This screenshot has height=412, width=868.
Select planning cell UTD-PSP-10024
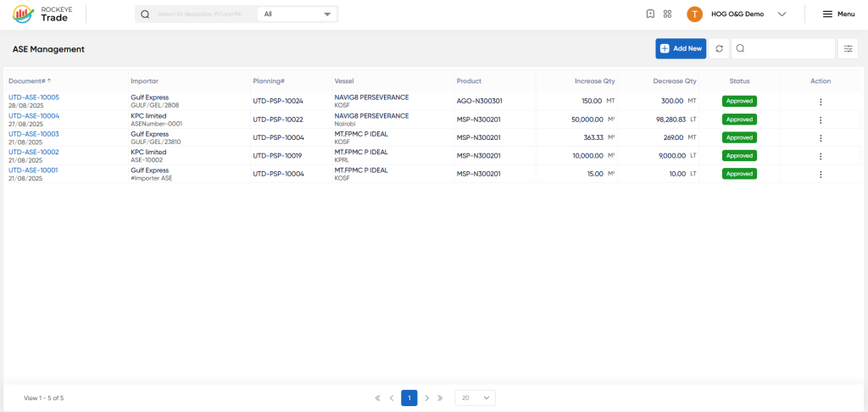coord(278,102)
